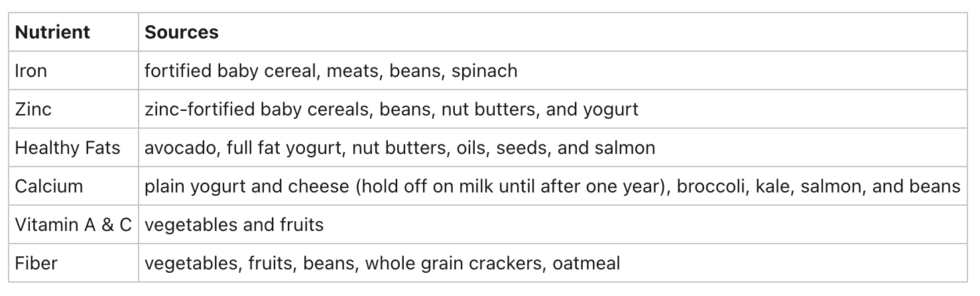
Task: Select the Healthy Fats cell
Action: (x=74, y=147)
